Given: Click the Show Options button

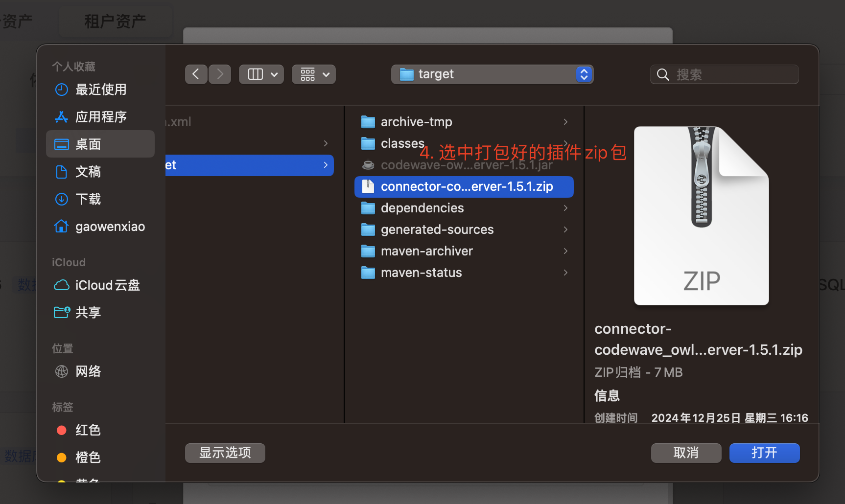Looking at the screenshot, I should pos(225,453).
